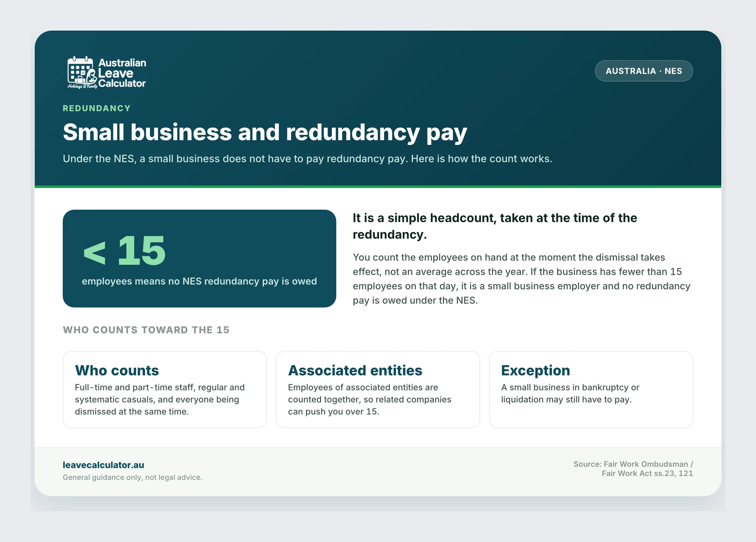Click the Small business and redundancy pay title

click(x=265, y=133)
